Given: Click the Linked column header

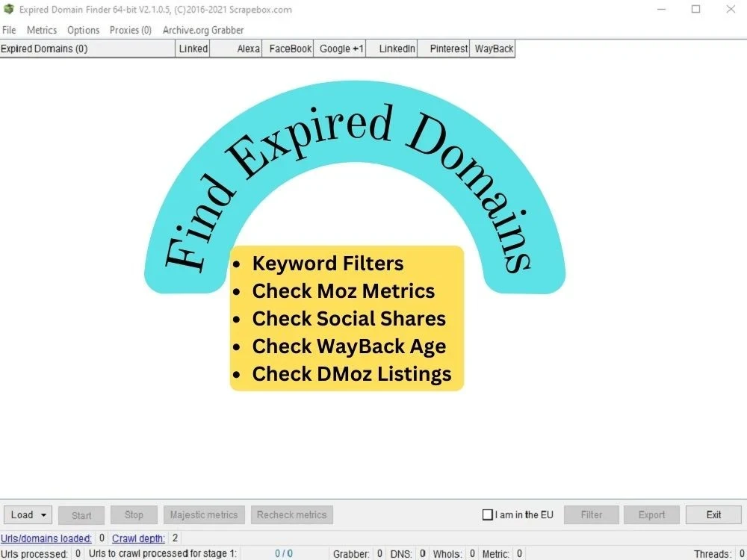Looking at the screenshot, I should [193, 49].
